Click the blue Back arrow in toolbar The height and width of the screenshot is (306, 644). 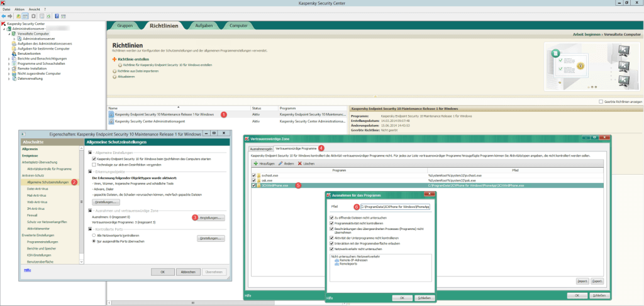coord(4,16)
